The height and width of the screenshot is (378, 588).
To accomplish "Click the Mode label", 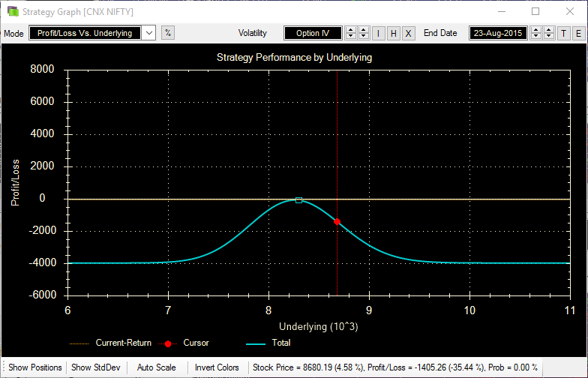I will click(13, 33).
